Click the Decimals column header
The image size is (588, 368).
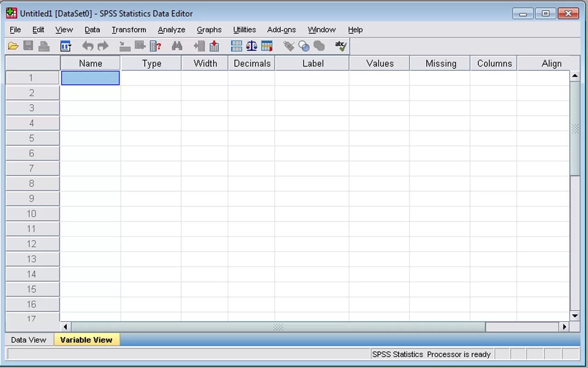click(x=252, y=63)
